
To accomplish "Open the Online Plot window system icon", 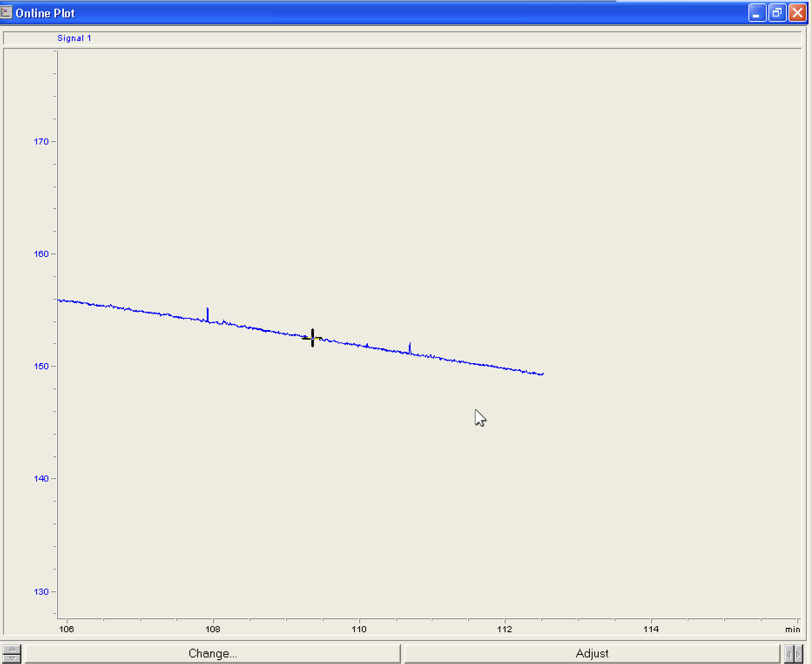I will pyautogui.click(x=6, y=13).
